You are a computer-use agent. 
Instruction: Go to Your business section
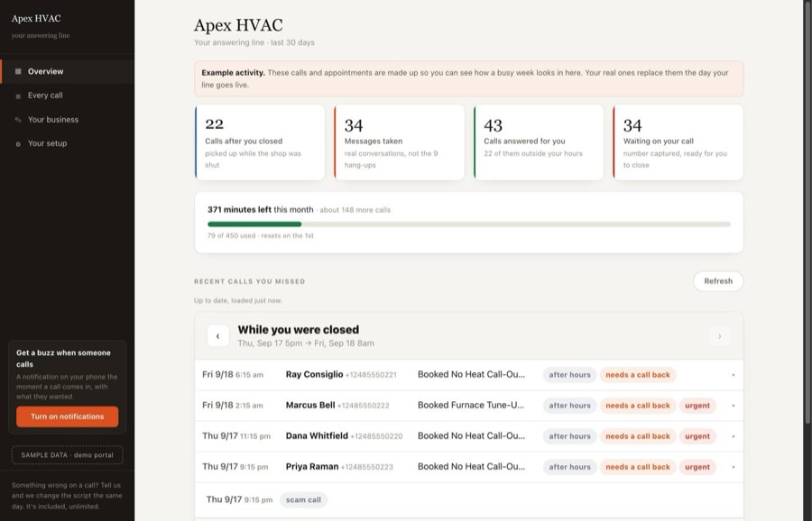[68, 120]
